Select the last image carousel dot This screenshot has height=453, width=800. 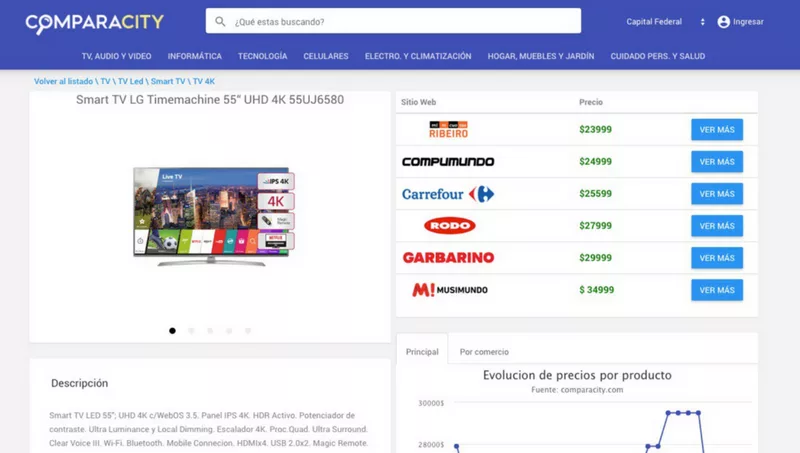point(248,330)
